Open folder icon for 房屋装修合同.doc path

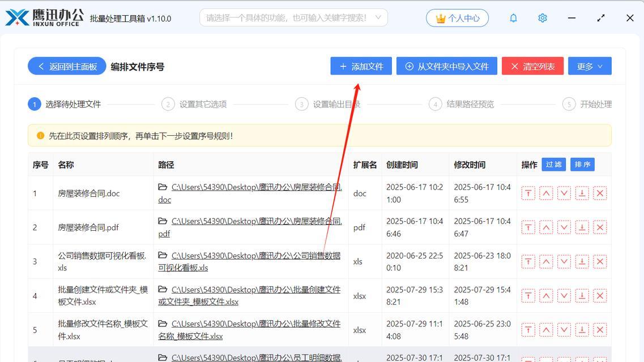coord(163,187)
